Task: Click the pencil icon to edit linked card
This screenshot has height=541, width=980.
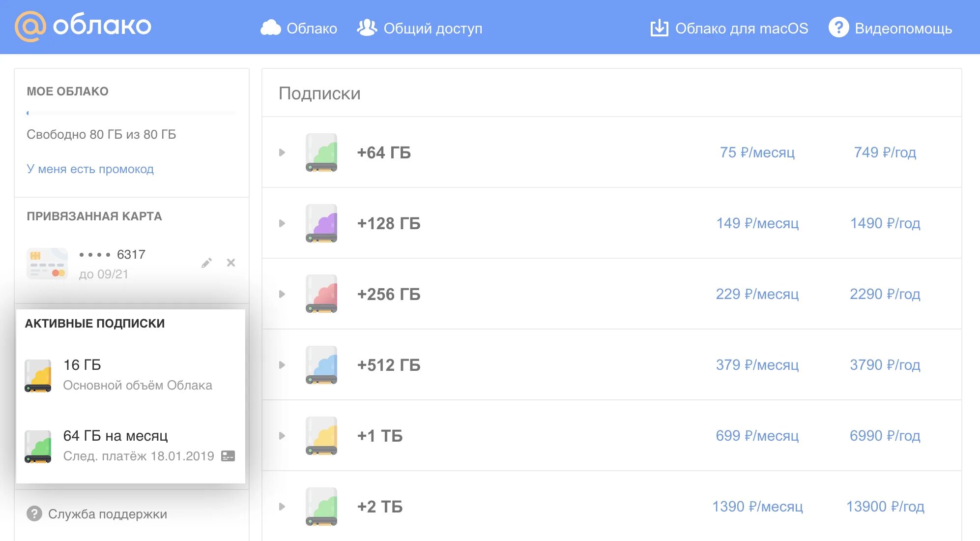Action: (x=206, y=263)
